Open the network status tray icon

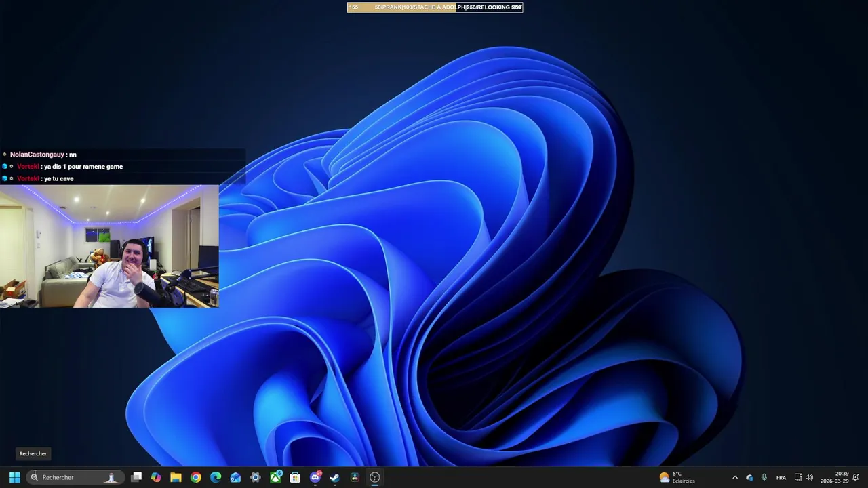coord(798,477)
